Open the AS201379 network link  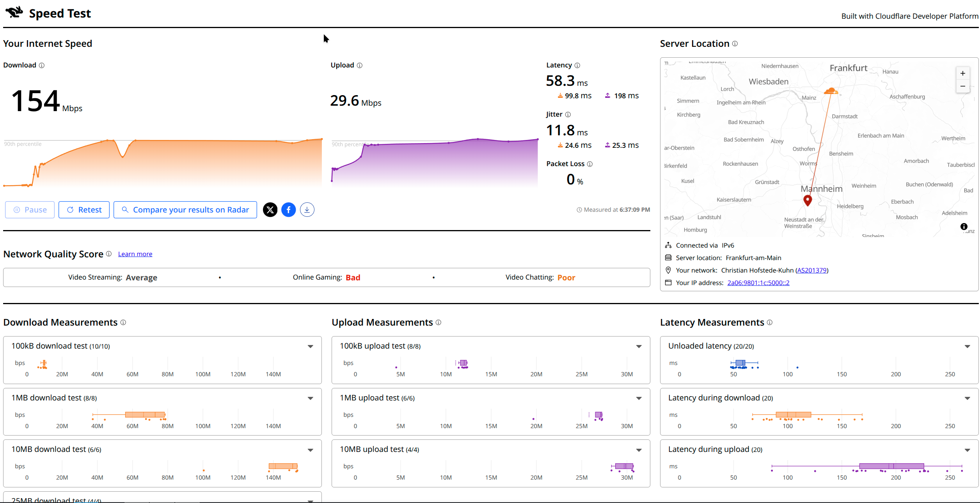(x=812, y=270)
